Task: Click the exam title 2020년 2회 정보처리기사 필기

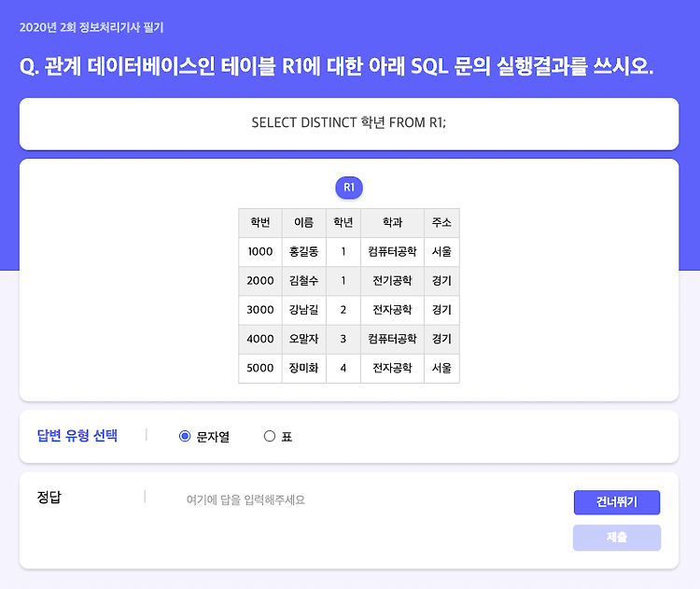Action: tap(91, 27)
